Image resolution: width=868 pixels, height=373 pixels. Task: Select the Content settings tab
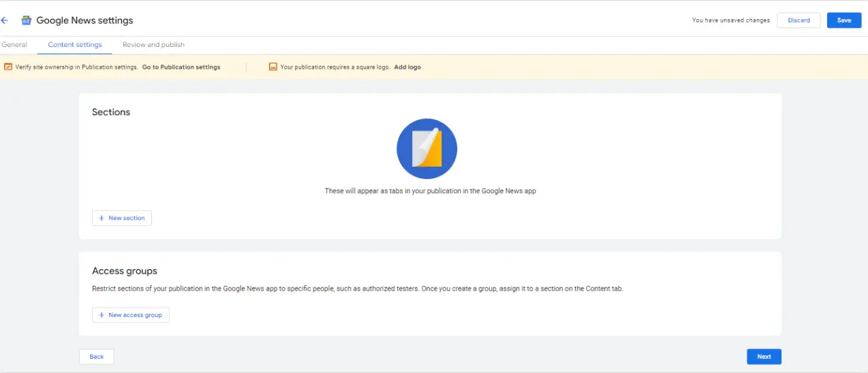(x=75, y=45)
